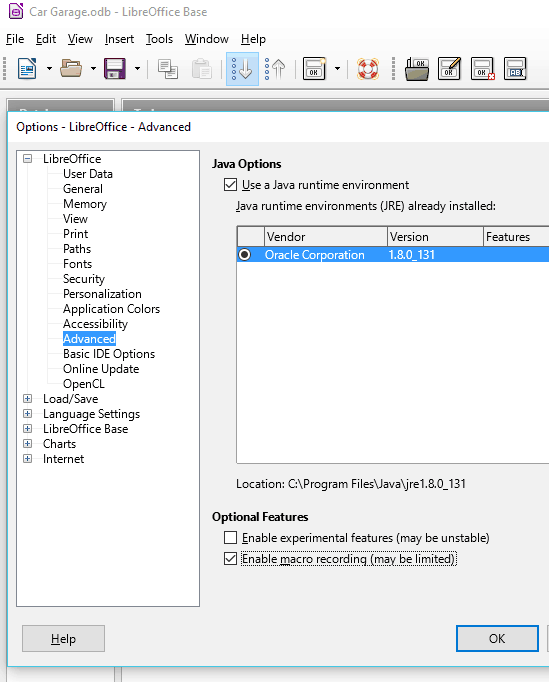Screen dimensions: 549x682
Task: Sort descending with the up-arrow icon
Action: coord(275,69)
